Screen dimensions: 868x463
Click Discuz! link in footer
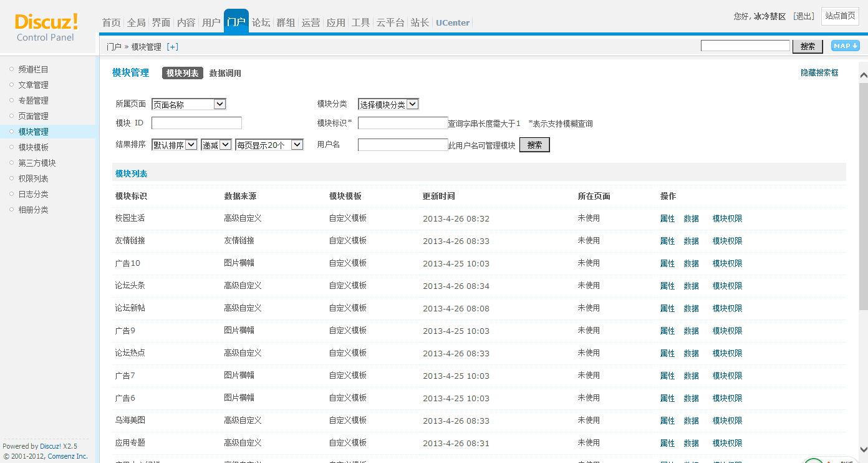coord(51,446)
